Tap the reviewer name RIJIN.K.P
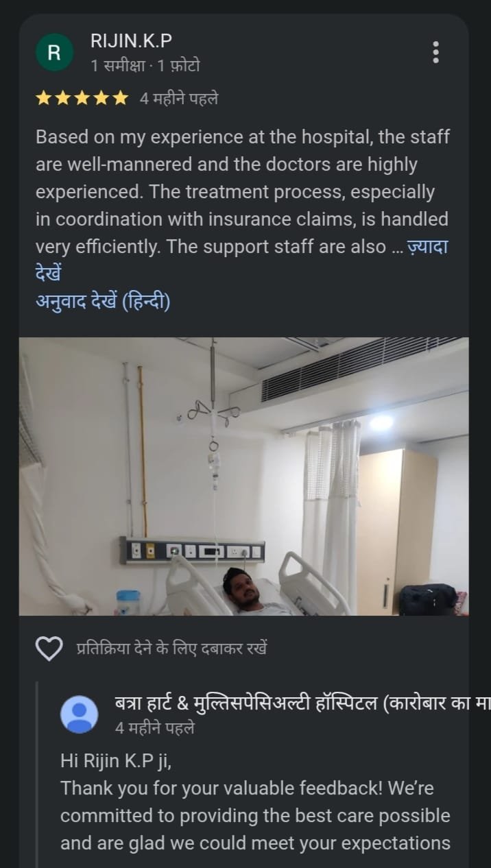The width and height of the screenshot is (491, 868). pyautogui.click(x=131, y=41)
